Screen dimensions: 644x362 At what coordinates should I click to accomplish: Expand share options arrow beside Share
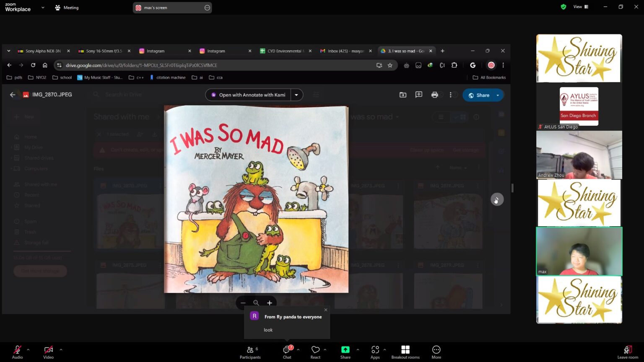coord(358,349)
